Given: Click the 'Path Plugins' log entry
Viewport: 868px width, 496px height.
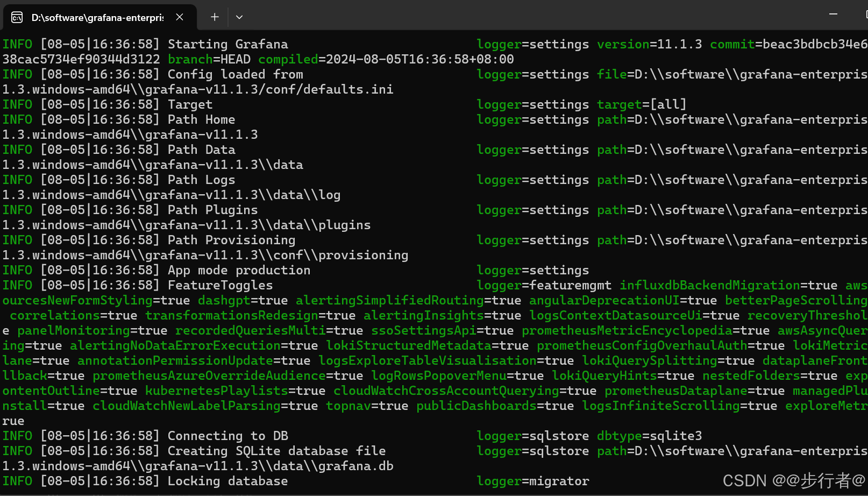Looking at the screenshot, I should pyautogui.click(x=213, y=210).
